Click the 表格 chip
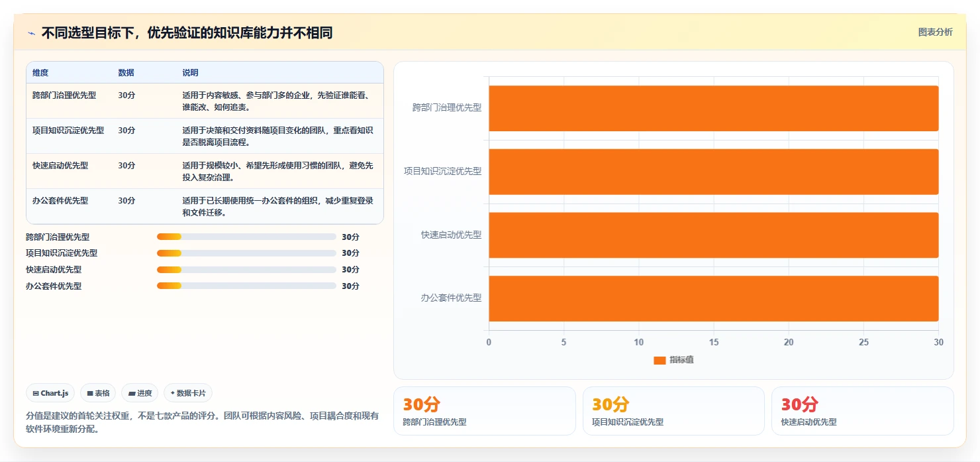The height and width of the screenshot is (462, 980). click(98, 393)
